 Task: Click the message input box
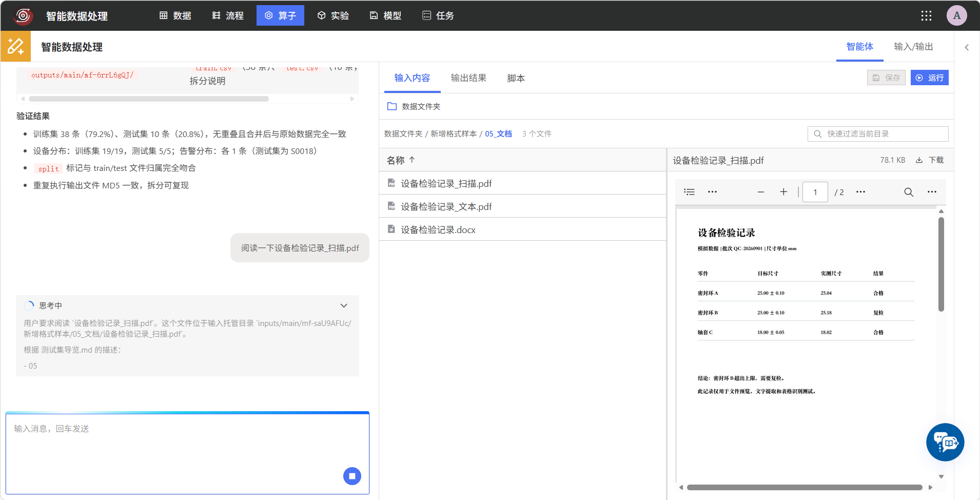pos(187,454)
